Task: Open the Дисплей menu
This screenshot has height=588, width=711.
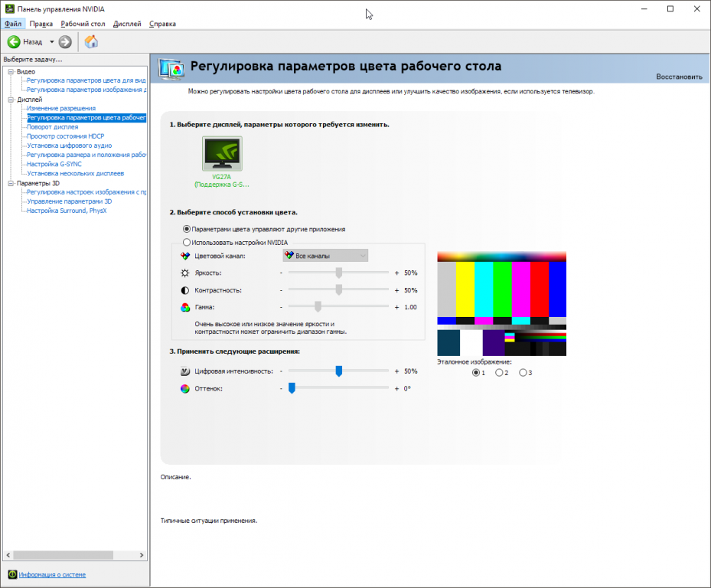Action: coord(127,24)
